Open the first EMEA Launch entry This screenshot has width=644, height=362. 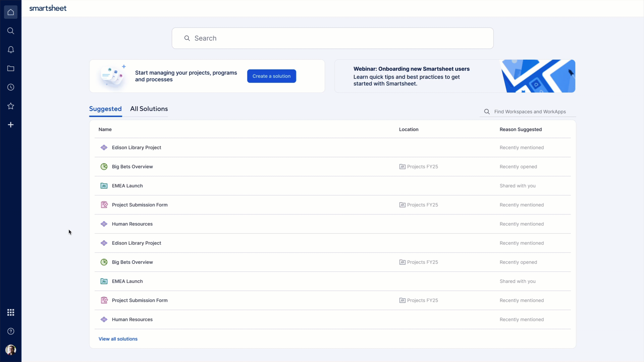point(127,186)
